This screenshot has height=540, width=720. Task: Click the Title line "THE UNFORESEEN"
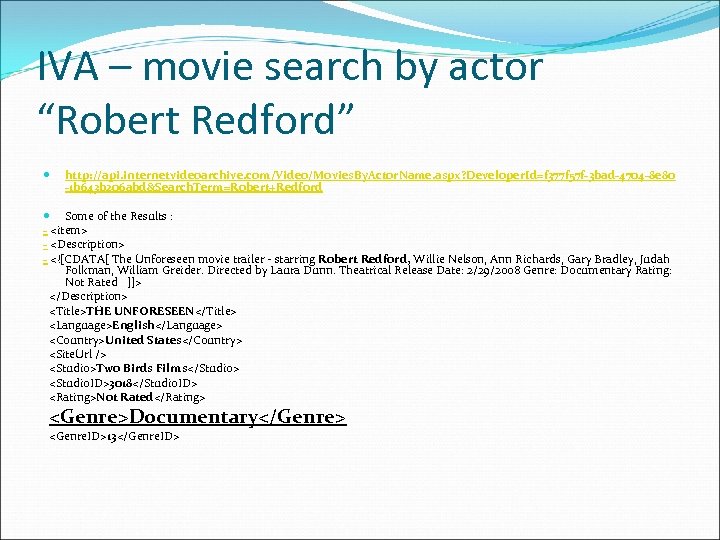pos(143,311)
